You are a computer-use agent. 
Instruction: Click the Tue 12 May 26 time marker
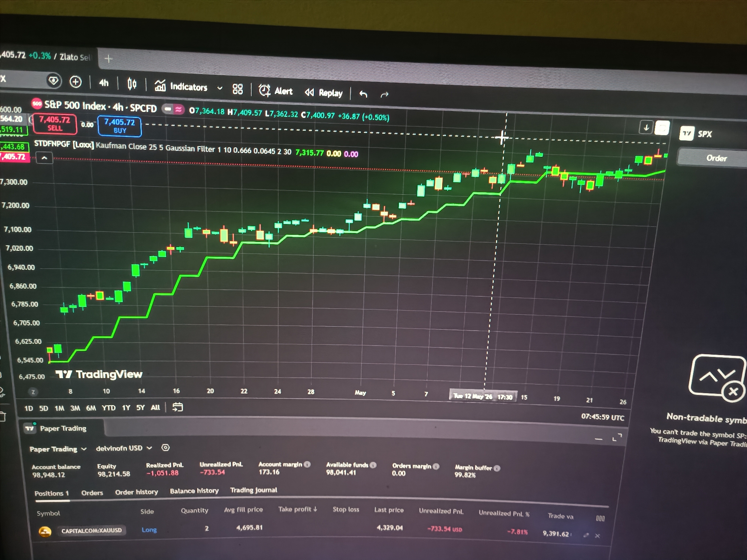pyautogui.click(x=483, y=396)
